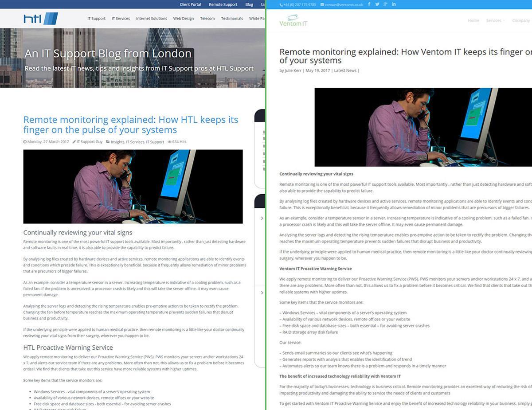Viewport: 532px width, 410px height.
Task: Open the LinkedIn icon in top bar
Action: click(x=394, y=4)
